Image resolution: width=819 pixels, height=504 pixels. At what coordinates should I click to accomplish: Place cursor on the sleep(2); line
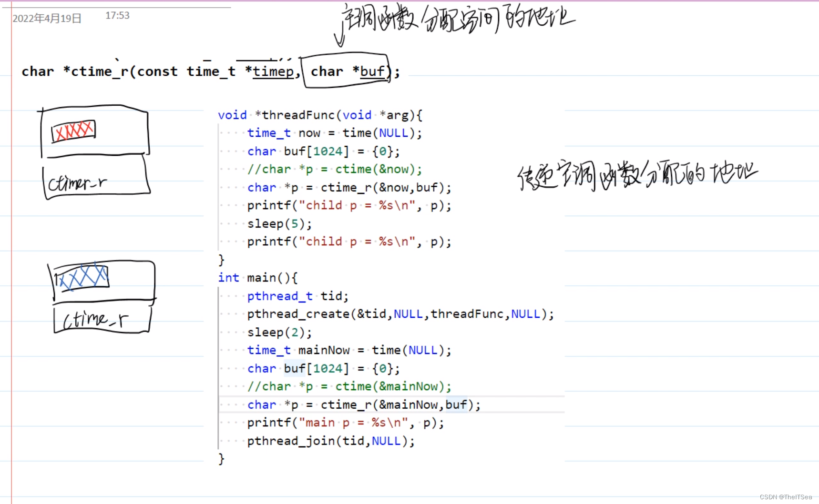(279, 332)
